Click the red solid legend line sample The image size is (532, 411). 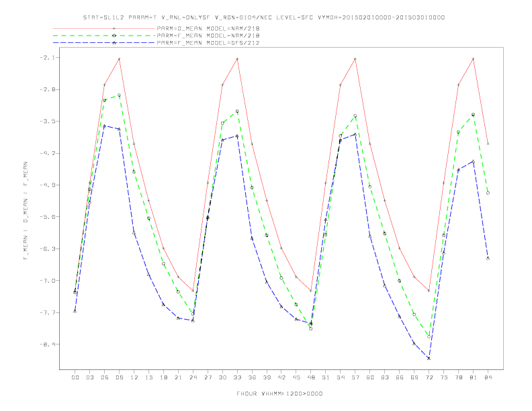(104, 28)
